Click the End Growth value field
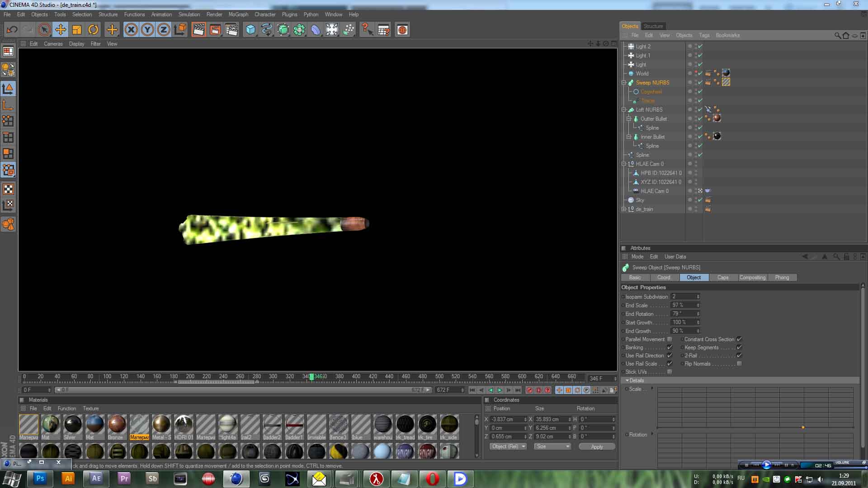 pyautogui.click(x=683, y=331)
